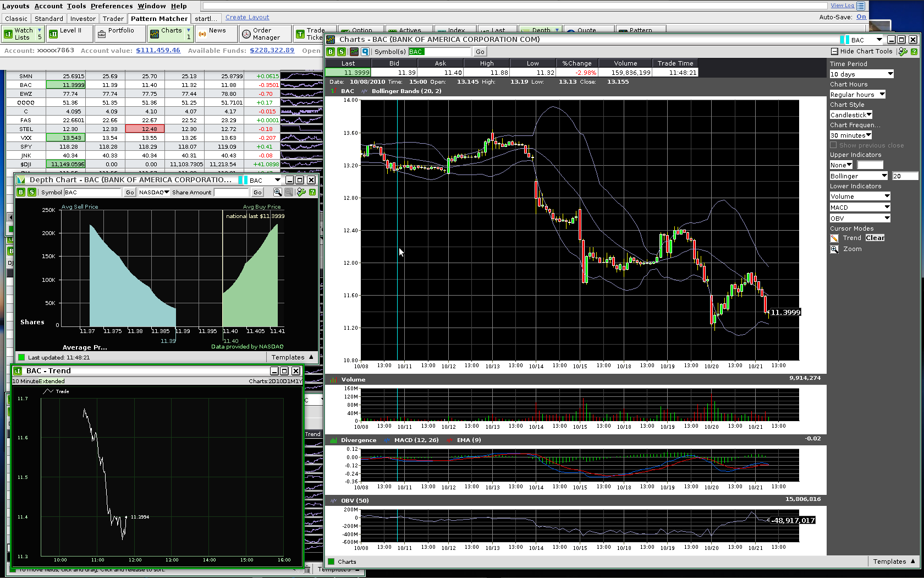This screenshot has height=578, width=924.
Task: Select the Zoom cursor mode icon
Action: click(834, 249)
